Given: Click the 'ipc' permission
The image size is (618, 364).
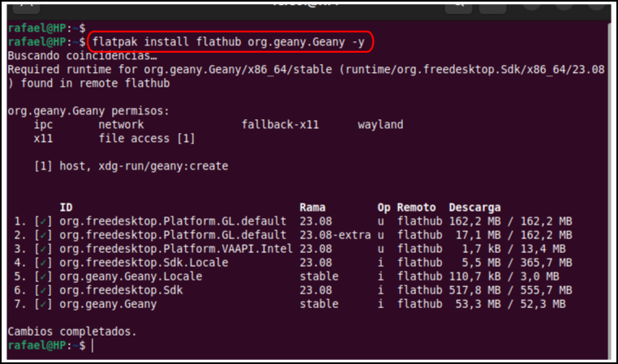Looking at the screenshot, I should (43, 125).
